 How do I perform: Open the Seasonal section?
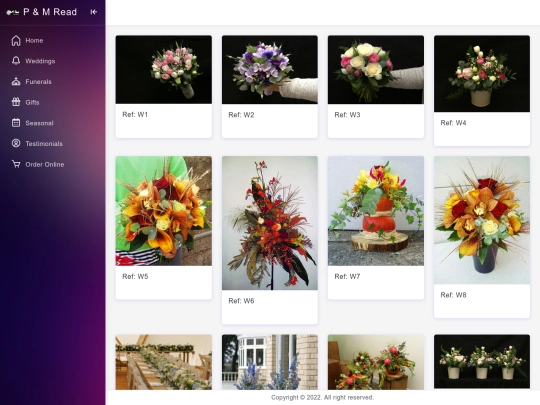(39, 123)
